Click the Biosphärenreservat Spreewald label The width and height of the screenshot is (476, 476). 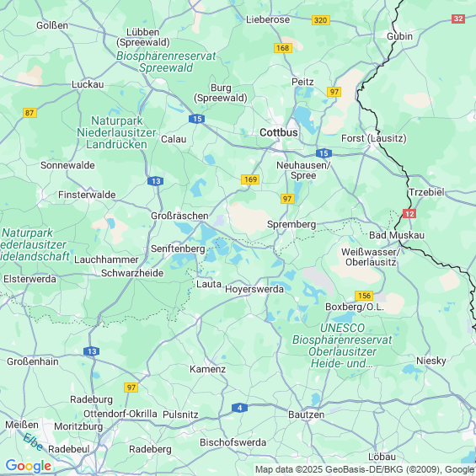tap(166, 62)
